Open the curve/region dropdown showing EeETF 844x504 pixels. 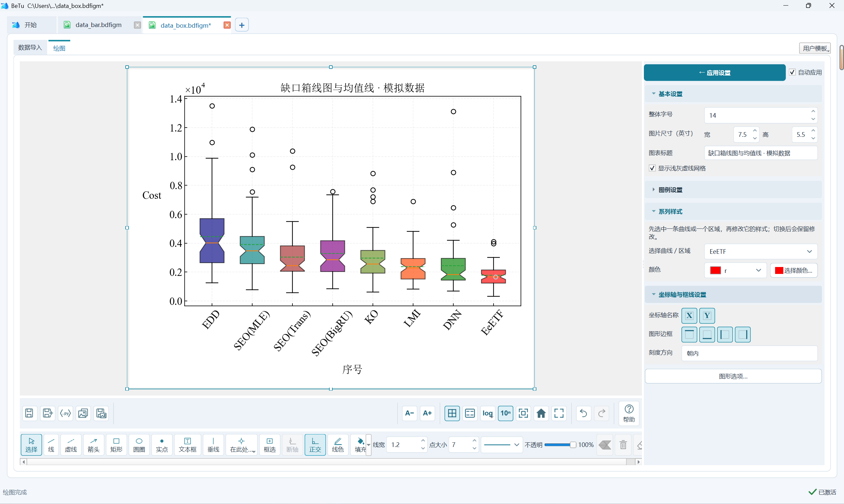pos(761,251)
